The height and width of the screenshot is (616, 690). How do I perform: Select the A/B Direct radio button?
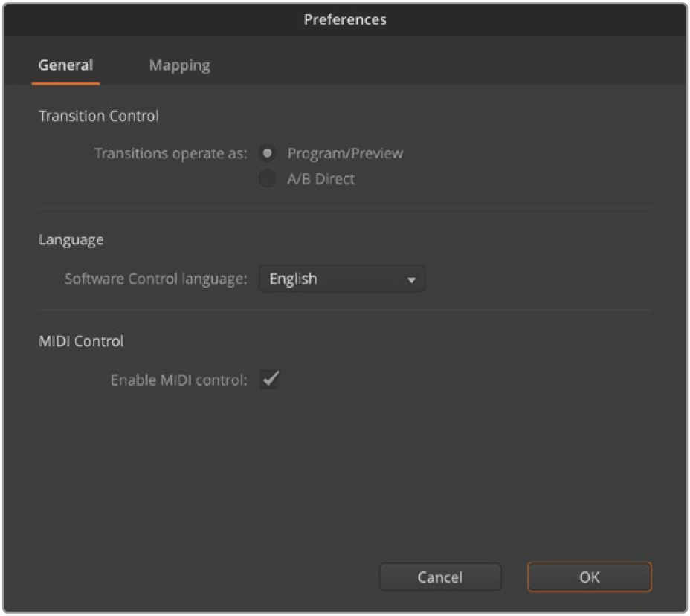click(267, 179)
